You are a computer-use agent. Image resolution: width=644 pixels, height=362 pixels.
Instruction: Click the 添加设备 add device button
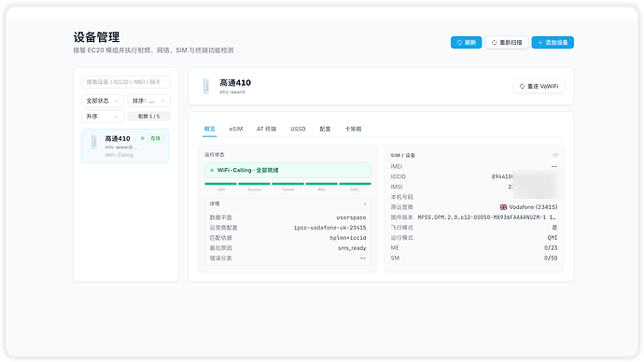pyautogui.click(x=553, y=42)
